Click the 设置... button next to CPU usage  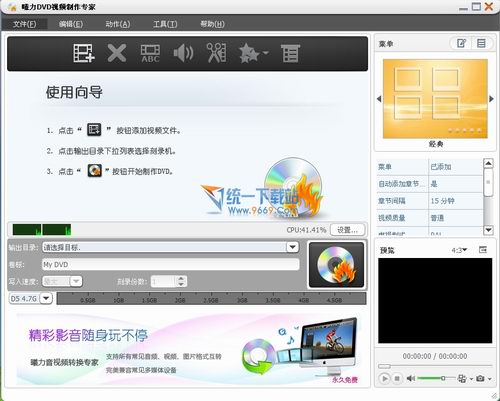click(347, 230)
